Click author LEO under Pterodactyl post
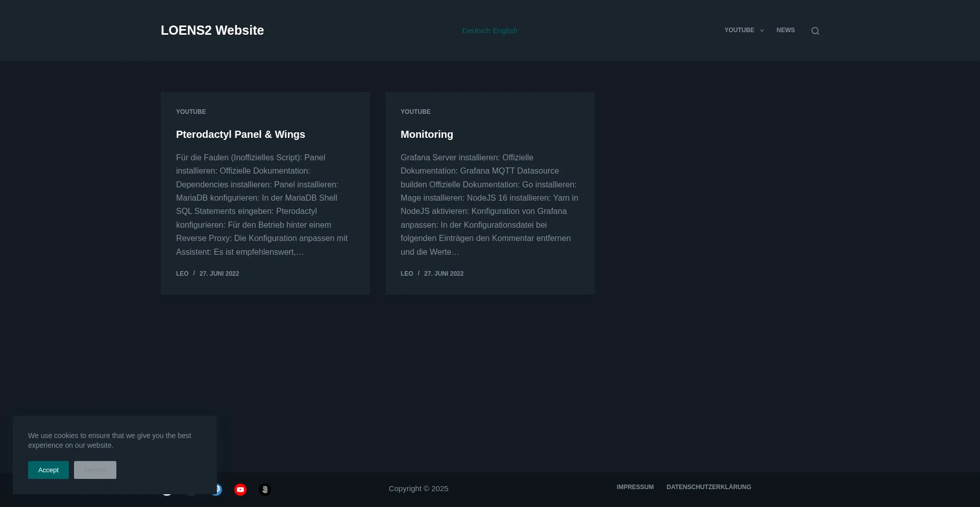Image resolution: width=980 pixels, height=507 pixels. pyautogui.click(x=182, y=274)
